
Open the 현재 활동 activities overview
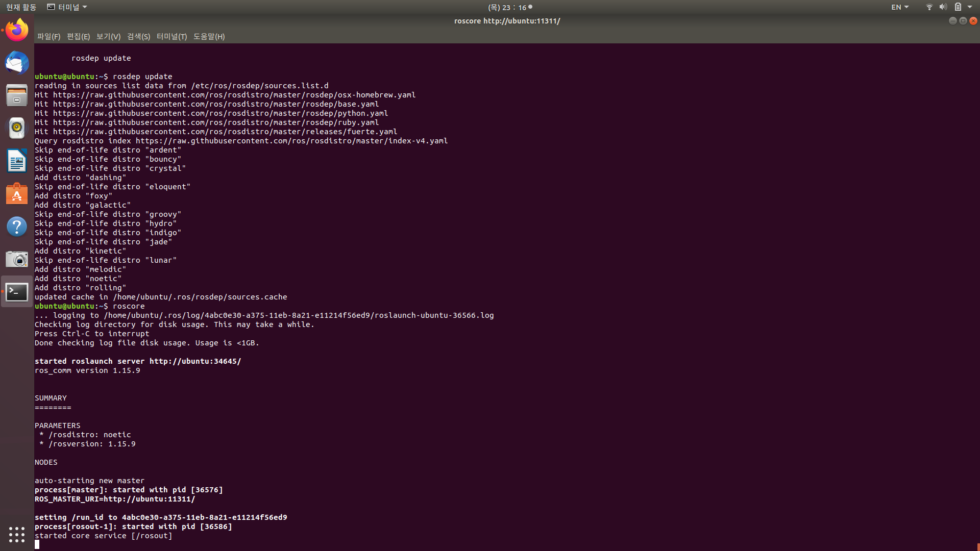pyautogui.click(x=21, y=7)
